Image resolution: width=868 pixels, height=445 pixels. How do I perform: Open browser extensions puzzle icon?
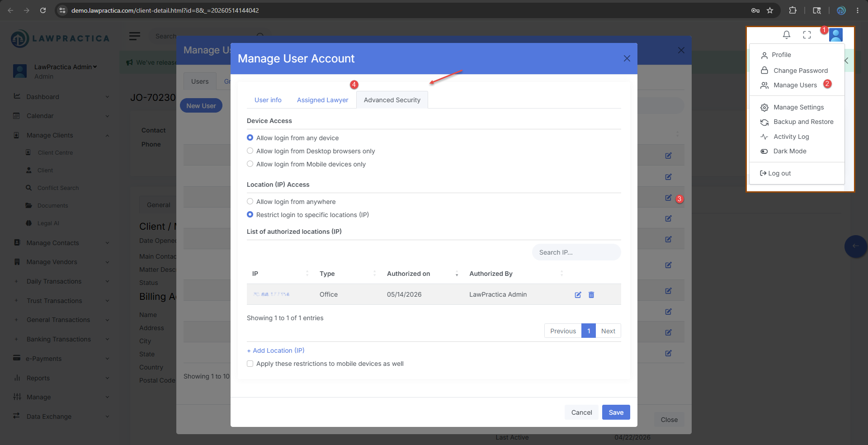pos(793,10)
